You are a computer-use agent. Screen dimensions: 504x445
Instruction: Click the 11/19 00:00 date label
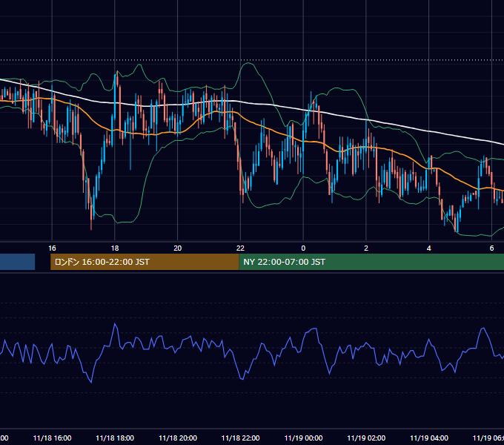coord(303,438)
